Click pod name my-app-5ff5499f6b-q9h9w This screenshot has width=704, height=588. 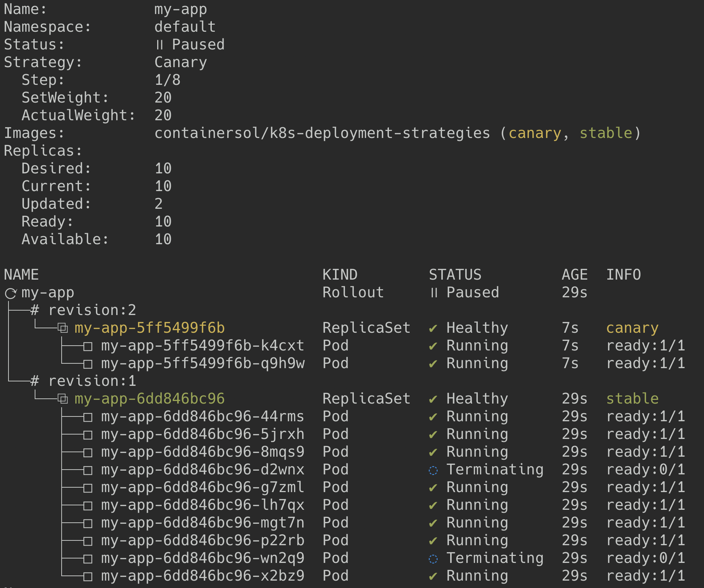(x=203, y=363)
